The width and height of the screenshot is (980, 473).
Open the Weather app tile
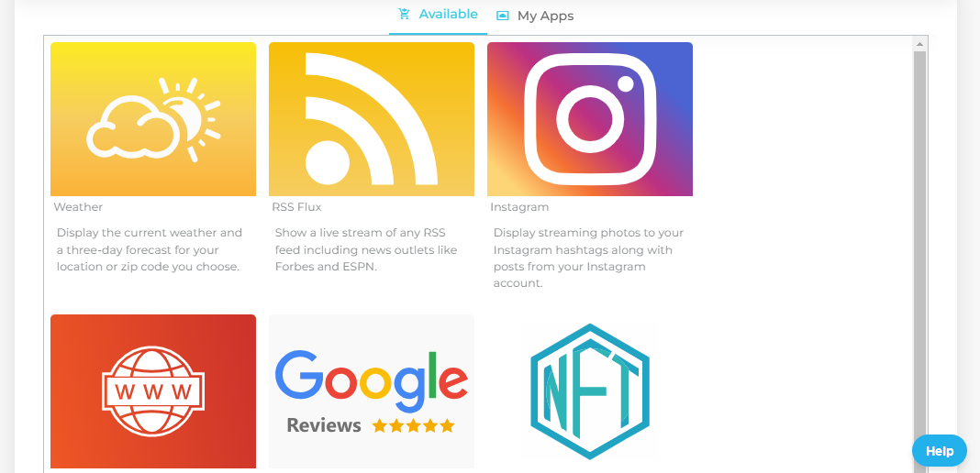153,119
